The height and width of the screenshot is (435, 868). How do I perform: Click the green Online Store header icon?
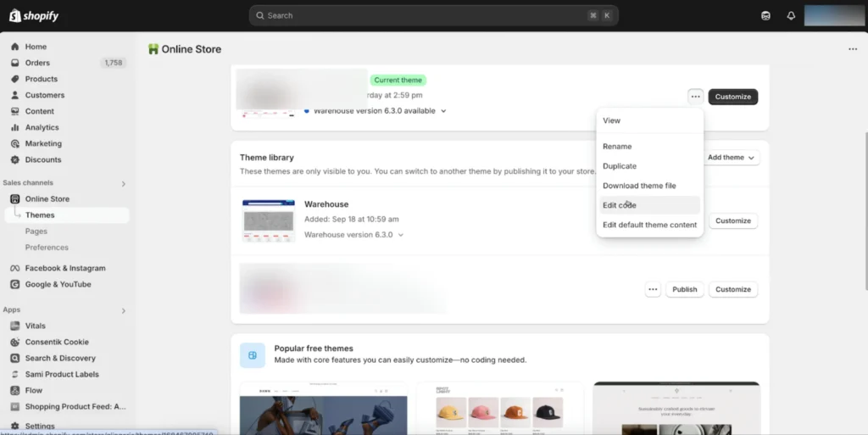(x=153, y=49)
